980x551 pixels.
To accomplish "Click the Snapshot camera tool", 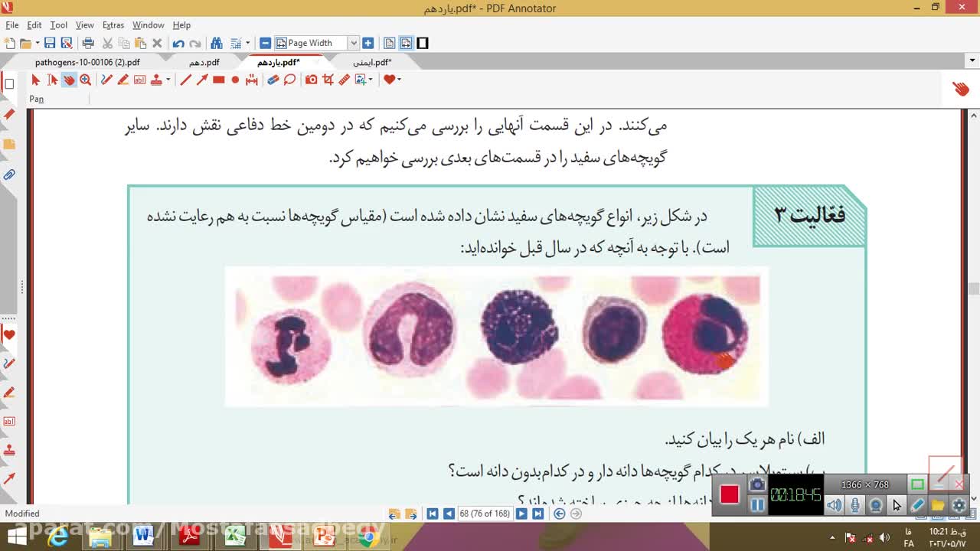I will [x=311, y=80].
